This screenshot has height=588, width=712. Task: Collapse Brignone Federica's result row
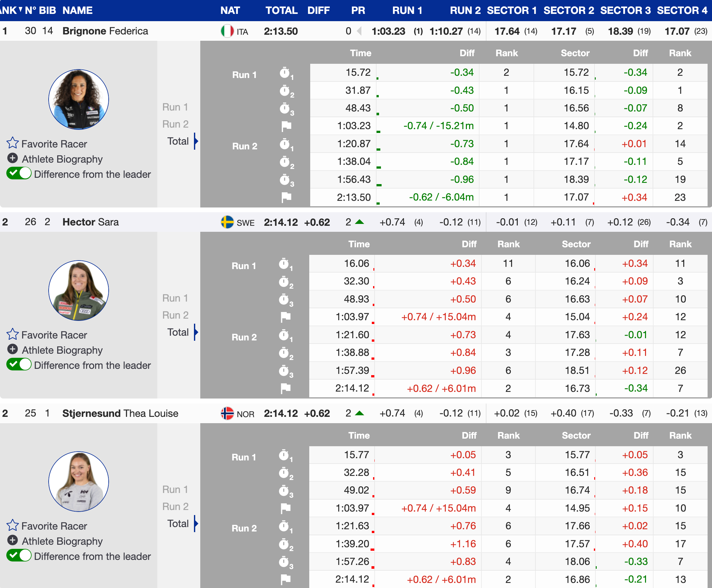click(x=105, y=31)
